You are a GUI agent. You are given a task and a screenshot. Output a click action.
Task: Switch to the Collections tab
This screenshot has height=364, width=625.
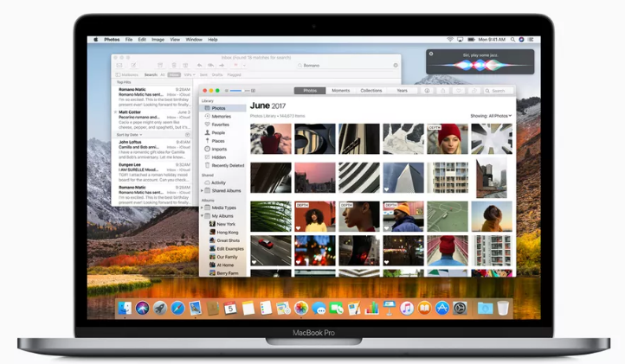pyautogui.click(x=370, y=91)
